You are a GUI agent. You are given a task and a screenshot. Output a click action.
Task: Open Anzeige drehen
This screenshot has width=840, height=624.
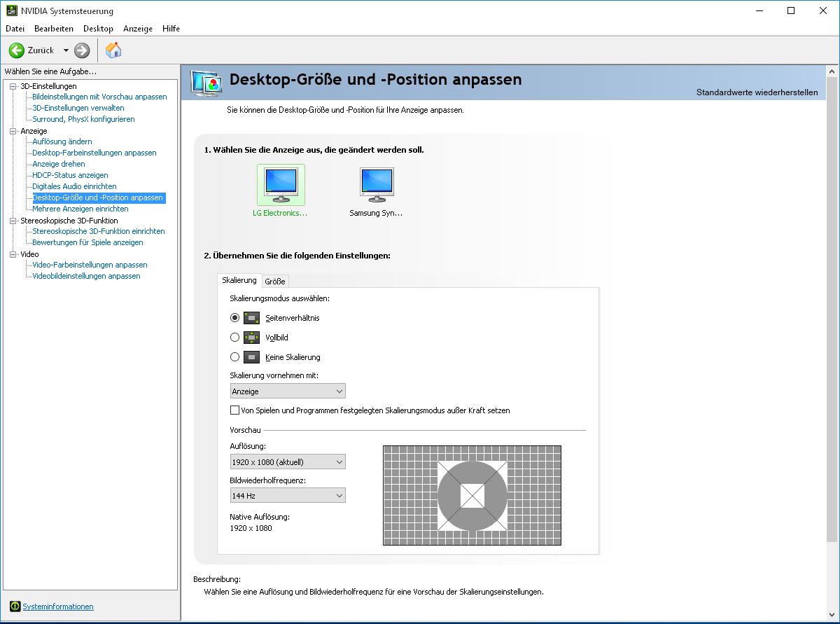pos(59,164)
